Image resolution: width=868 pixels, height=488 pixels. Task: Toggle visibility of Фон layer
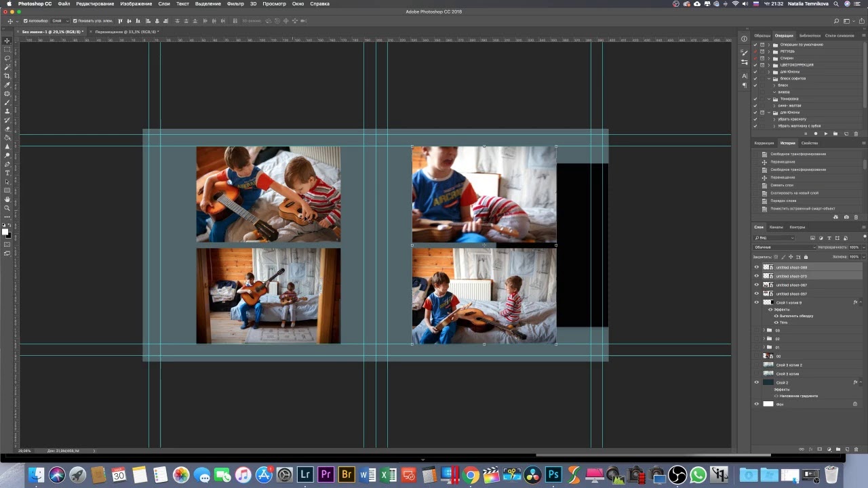coord(757,404)
